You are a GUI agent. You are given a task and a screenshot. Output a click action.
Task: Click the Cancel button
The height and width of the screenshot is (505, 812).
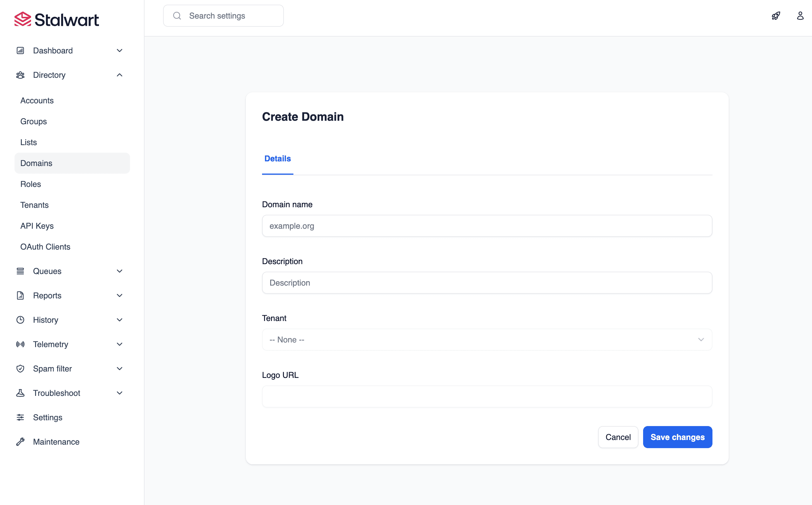618,437
